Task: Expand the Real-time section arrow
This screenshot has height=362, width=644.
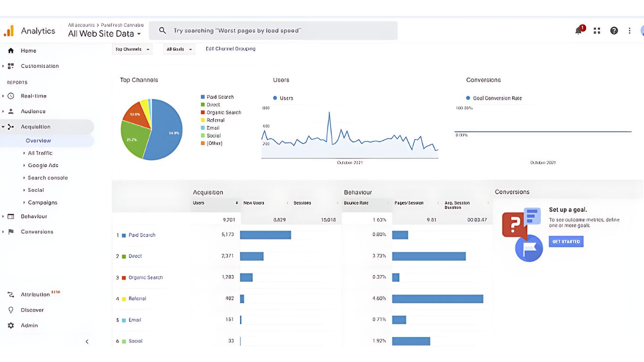Action: pyautogui.click(x=3, y=96)
